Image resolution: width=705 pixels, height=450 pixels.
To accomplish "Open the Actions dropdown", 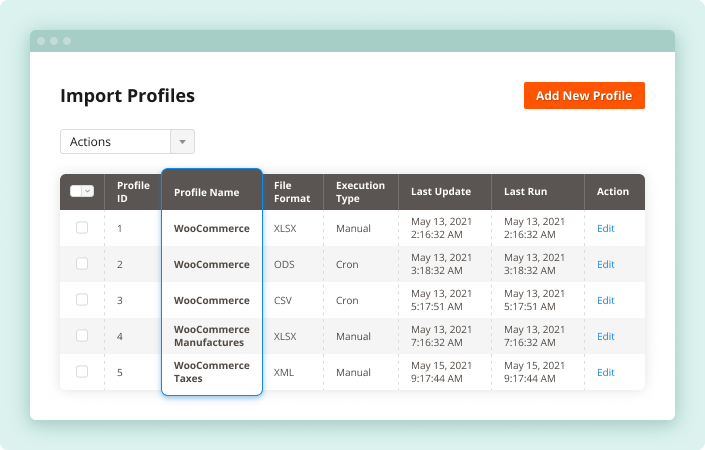I will (127, 142).
